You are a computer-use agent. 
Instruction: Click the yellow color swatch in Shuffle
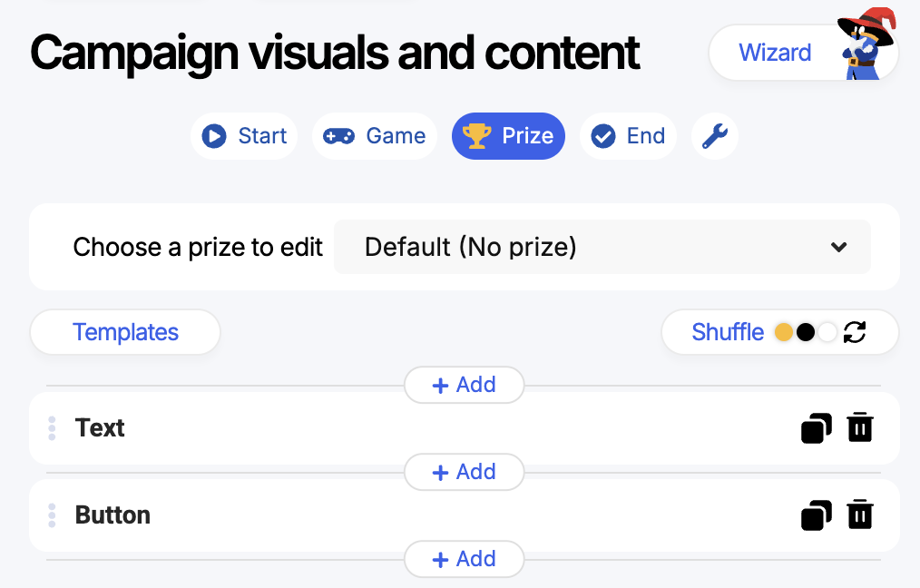[784, 332]
